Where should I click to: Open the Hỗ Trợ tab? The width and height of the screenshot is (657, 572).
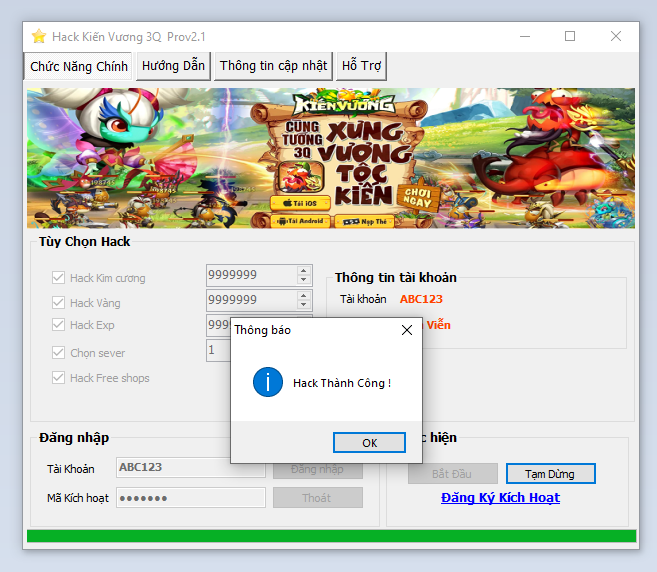point(361,66)
